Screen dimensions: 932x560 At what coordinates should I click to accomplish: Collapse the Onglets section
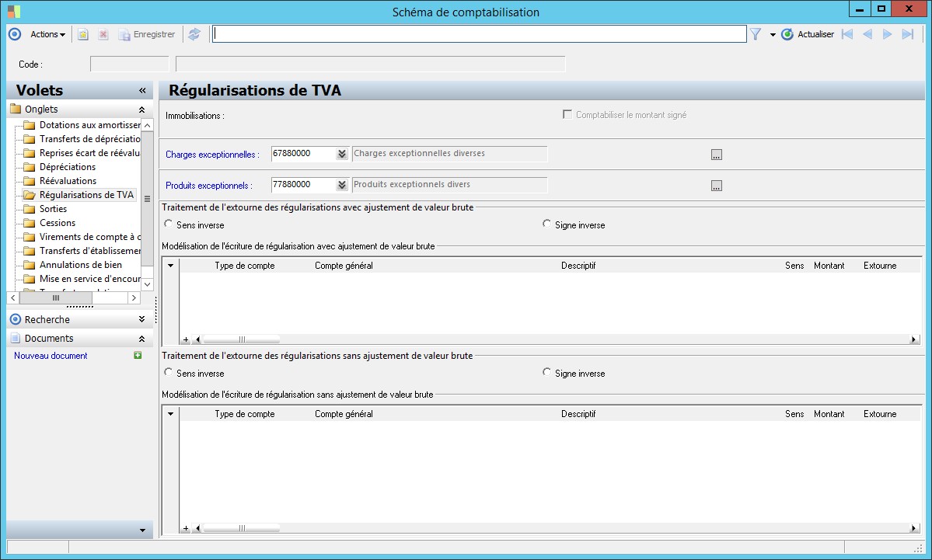click(x=141, y=110)
